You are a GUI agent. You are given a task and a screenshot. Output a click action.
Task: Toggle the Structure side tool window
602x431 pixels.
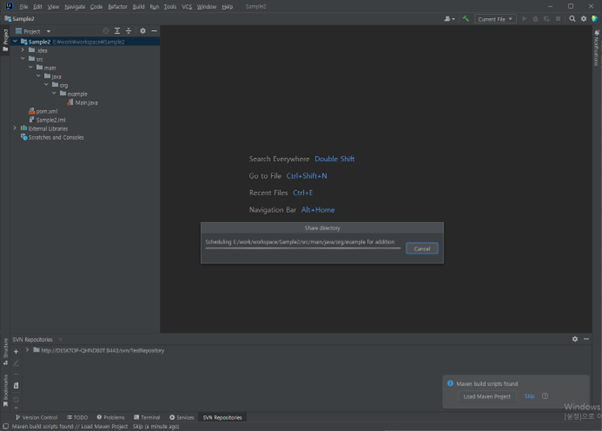tap(5, 351)
